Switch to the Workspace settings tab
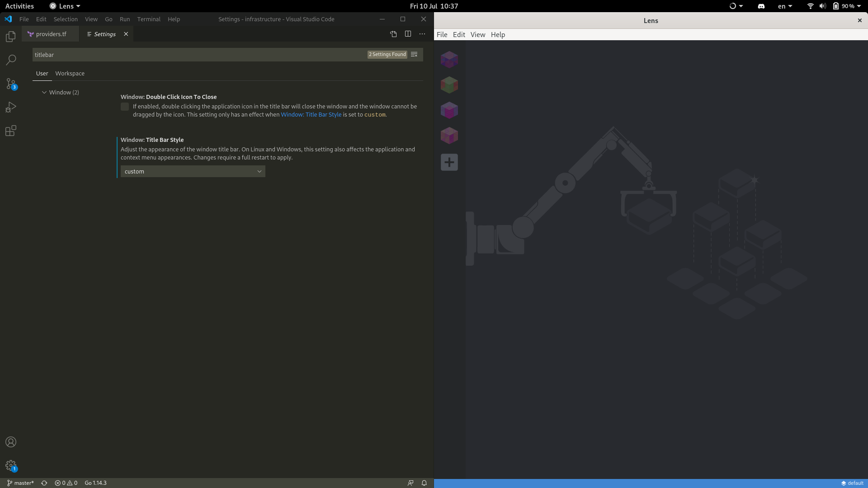868x488 pixels. coord(70,73)
